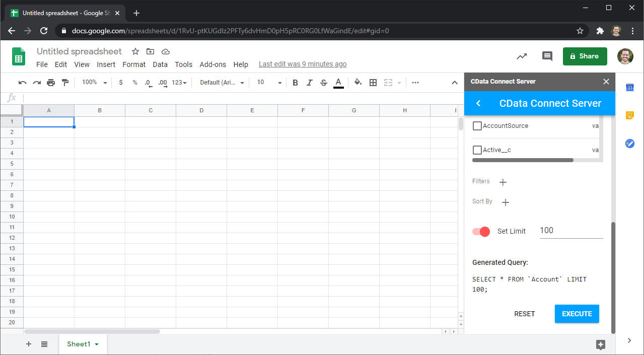
Task: Open Google Tasks side panel
Action: pyautogui.click(x=629, y=144)
